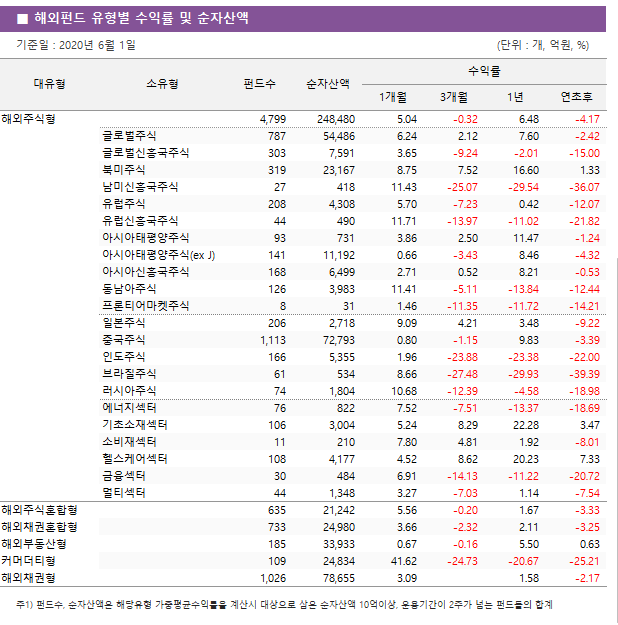
Task: Click the white square icon in the title bar
Action: pos(22,18)
